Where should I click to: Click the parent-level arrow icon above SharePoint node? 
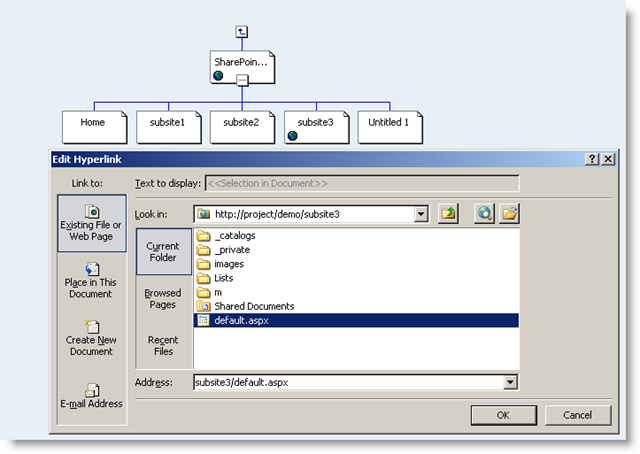tap(242, 31)
